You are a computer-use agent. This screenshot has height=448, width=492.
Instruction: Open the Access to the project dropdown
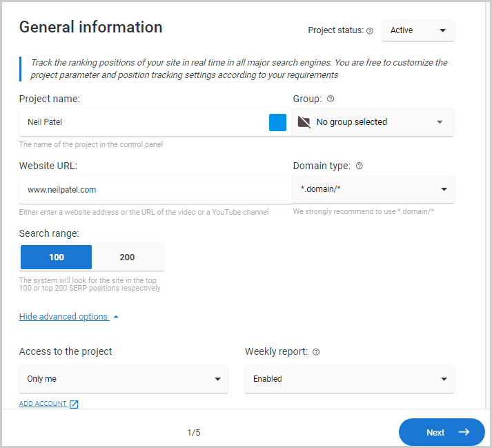coord(124,379)
